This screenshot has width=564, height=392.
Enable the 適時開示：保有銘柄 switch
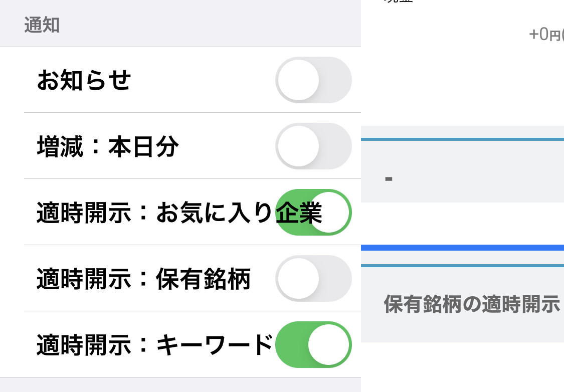pyautogui.click(x=314, y=278)
